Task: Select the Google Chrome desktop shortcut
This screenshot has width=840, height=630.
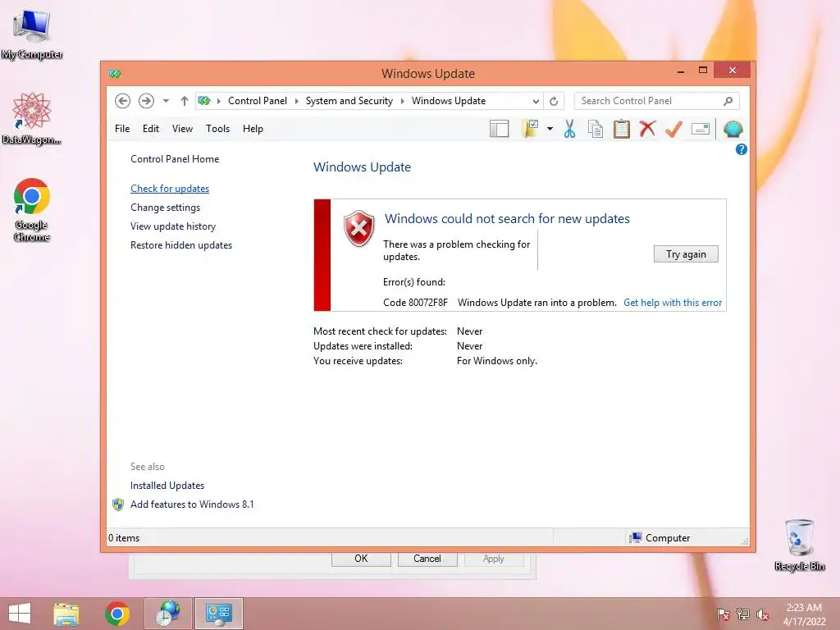Action: click(x=32, y=210)
